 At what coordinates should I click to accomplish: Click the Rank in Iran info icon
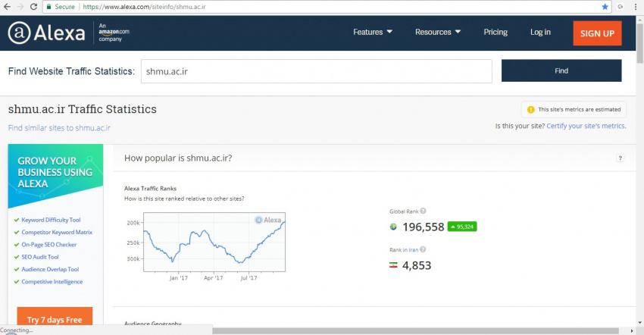[x=423, y=249]
